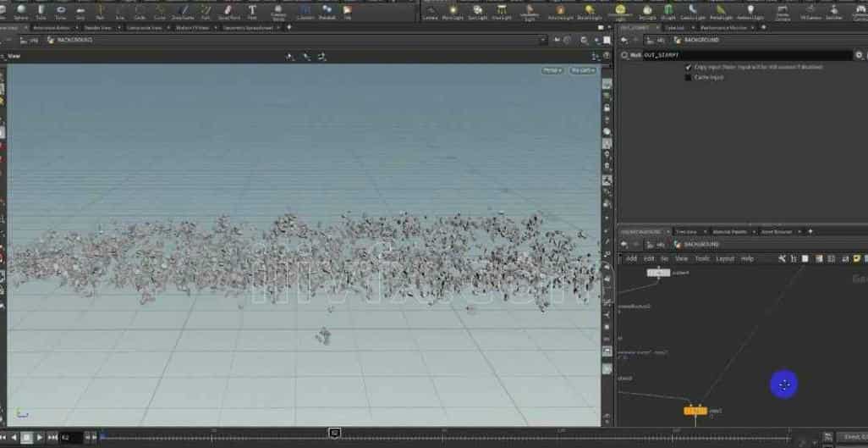The height and width of the screenshot is (448, 868).
Task: Edit the OUT_START node name field
Action: [747, 55]
